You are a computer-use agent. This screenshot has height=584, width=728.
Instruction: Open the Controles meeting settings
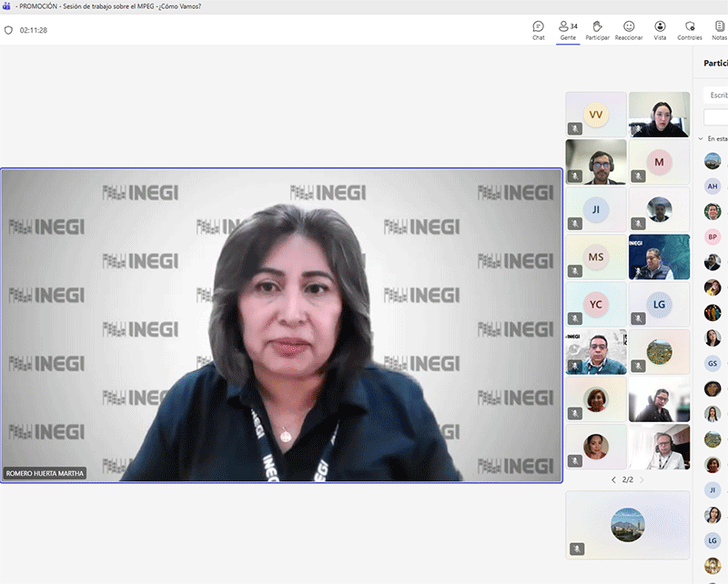click(x=690, y=30)
